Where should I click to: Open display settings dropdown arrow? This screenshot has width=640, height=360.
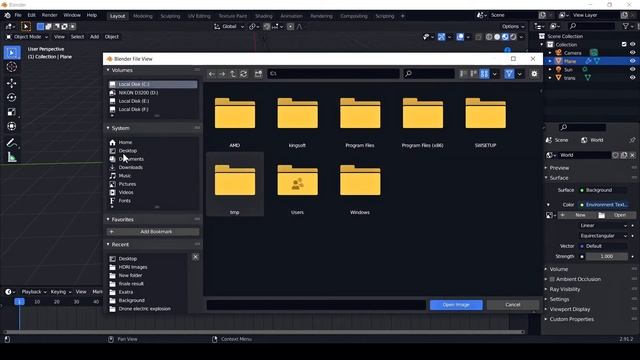pyautogui.click(x=494, y=74)
